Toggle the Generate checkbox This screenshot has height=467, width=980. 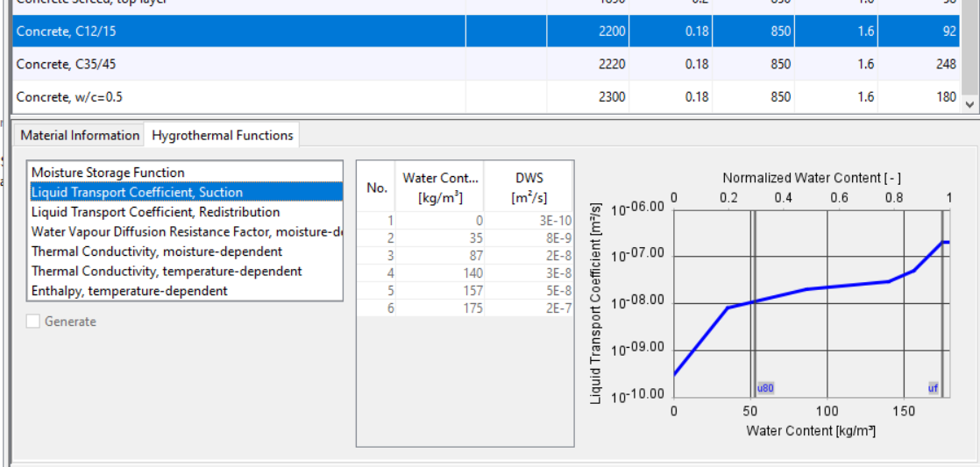[x=33, y=322]
